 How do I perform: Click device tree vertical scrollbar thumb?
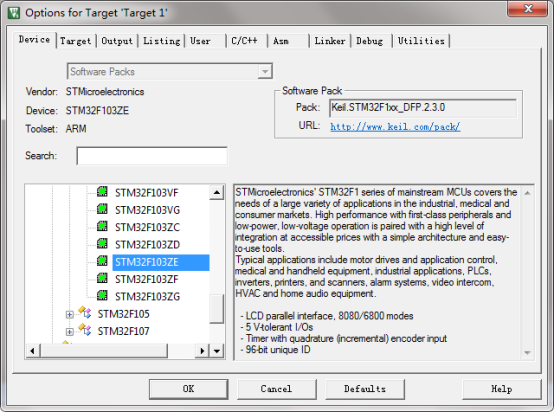(x=217, y=309)
